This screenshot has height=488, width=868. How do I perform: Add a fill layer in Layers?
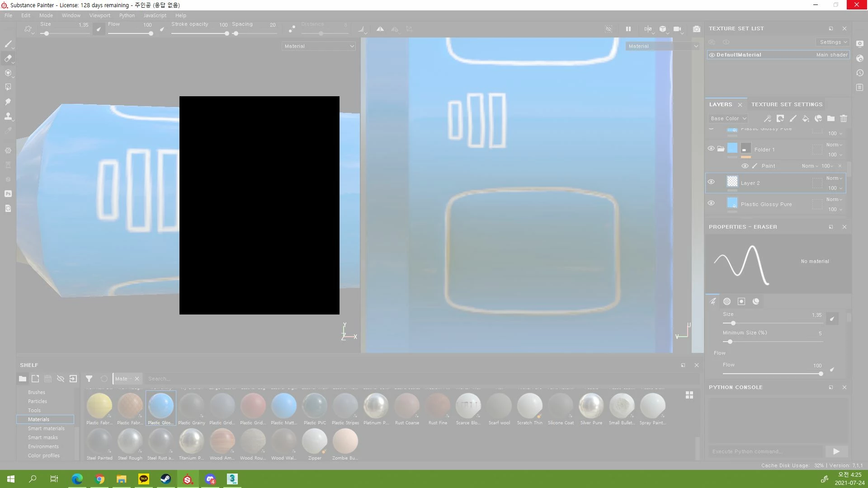tap(806, 118)
